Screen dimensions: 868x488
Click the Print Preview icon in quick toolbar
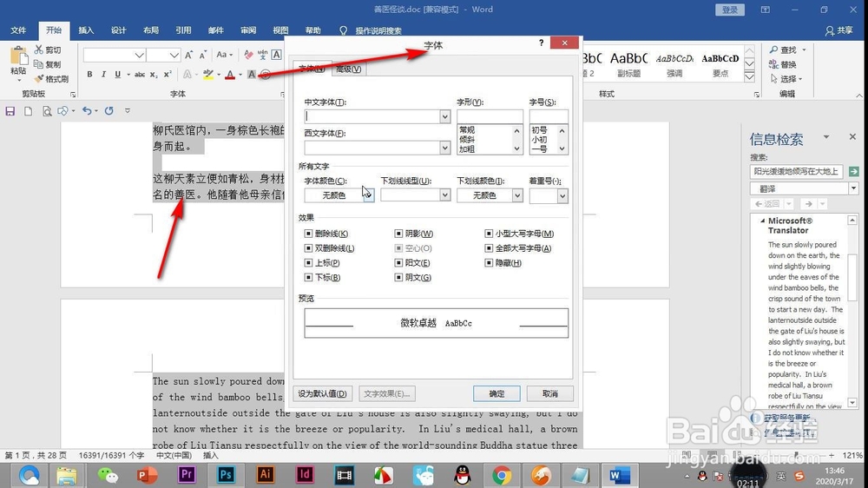pyautogui.click(x=47, y=111)
